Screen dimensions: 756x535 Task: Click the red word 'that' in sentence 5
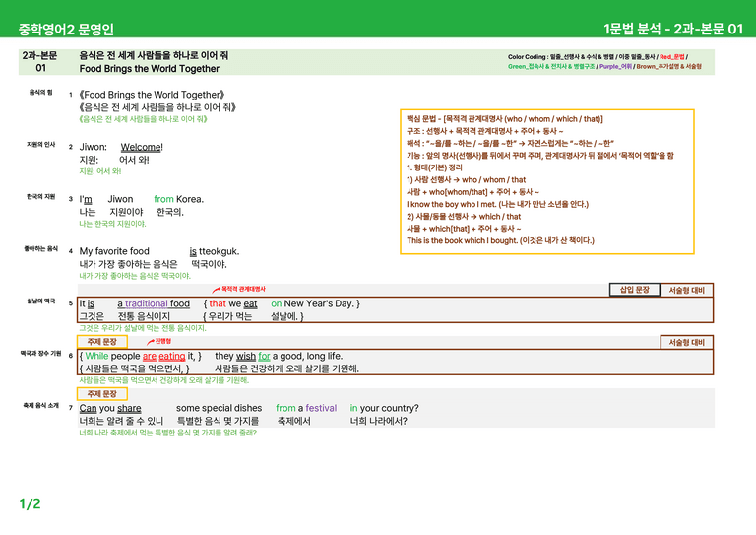[218, 303]
